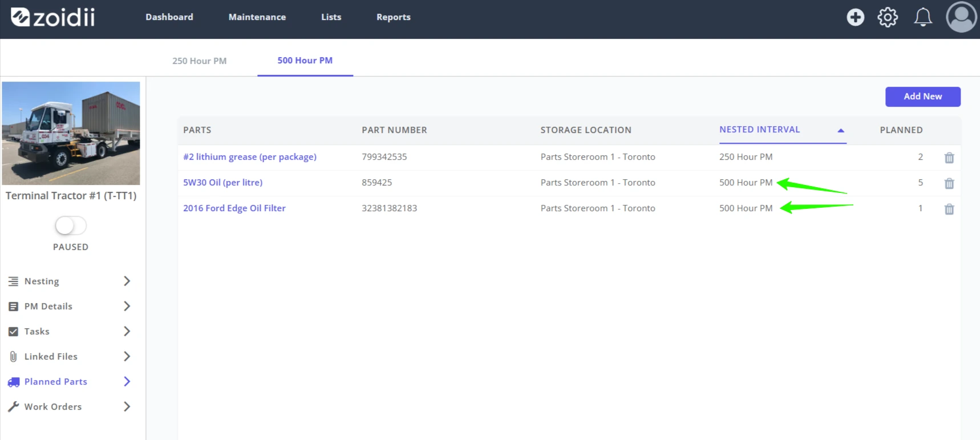Open Tasks sidebar section
This screenshot has width=980, height=440.
37,331
